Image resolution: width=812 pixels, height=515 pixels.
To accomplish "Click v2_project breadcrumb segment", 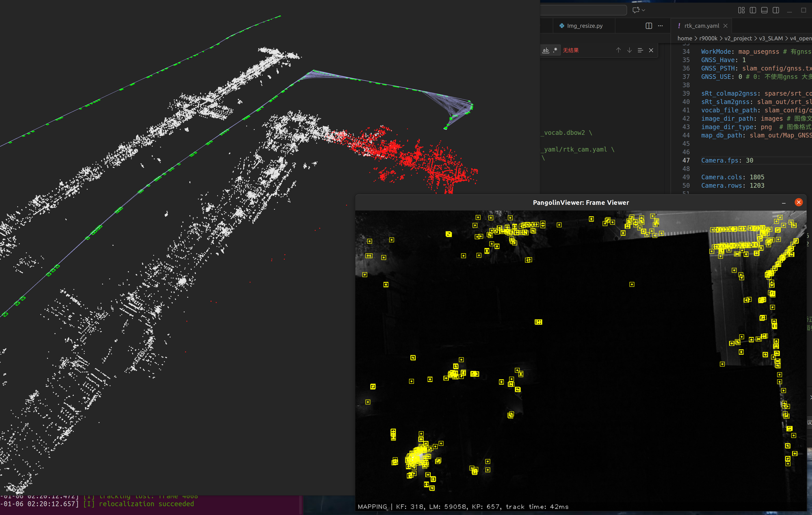I will click(x=738, y=38).
